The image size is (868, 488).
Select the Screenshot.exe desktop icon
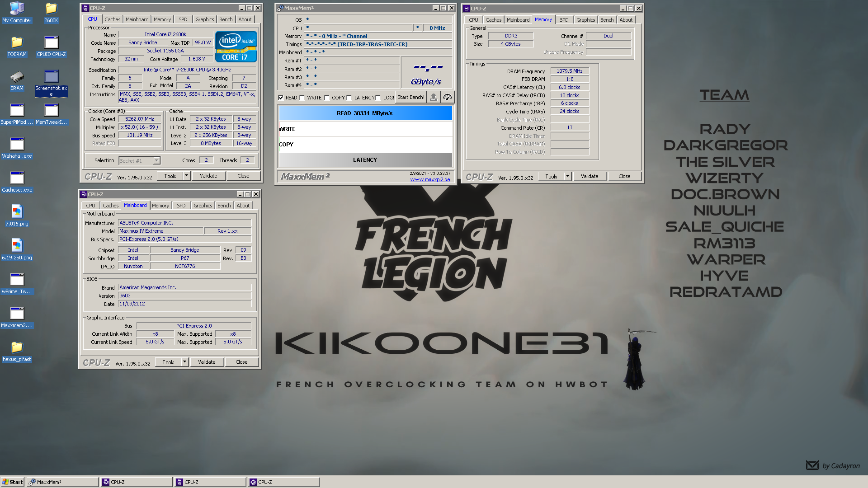[51, 83]
